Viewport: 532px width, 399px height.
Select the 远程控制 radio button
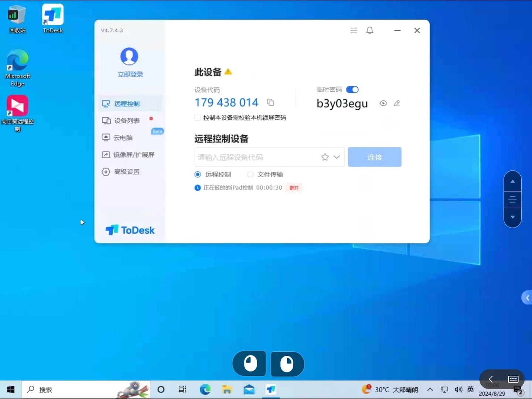point(198,174)
